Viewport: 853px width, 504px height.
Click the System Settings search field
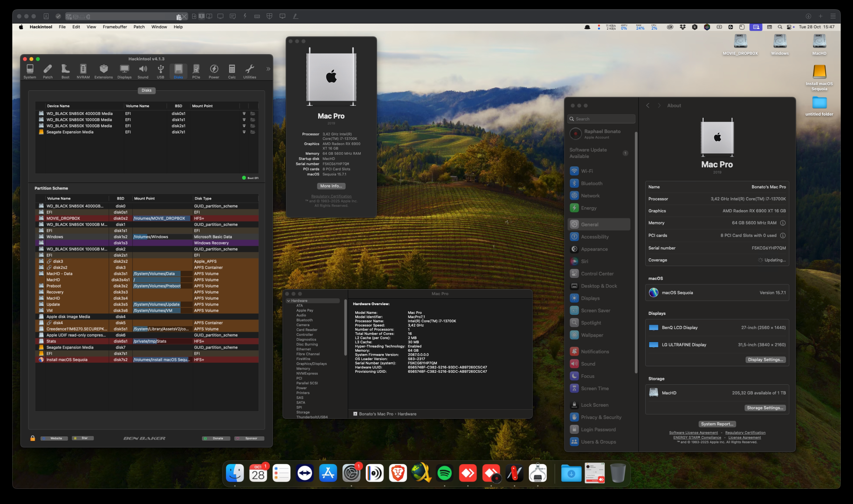point(601,119)
